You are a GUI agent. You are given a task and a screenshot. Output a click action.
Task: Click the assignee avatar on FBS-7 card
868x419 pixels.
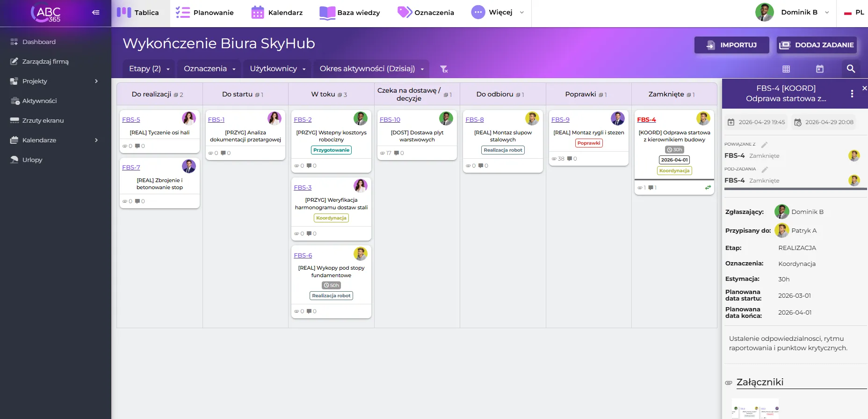pos(189,166)
